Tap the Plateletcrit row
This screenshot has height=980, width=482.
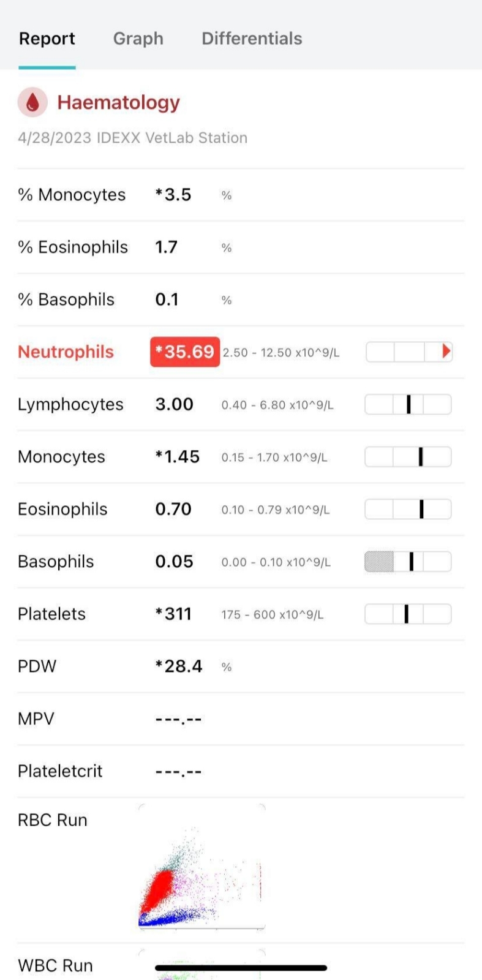[241, 771]
